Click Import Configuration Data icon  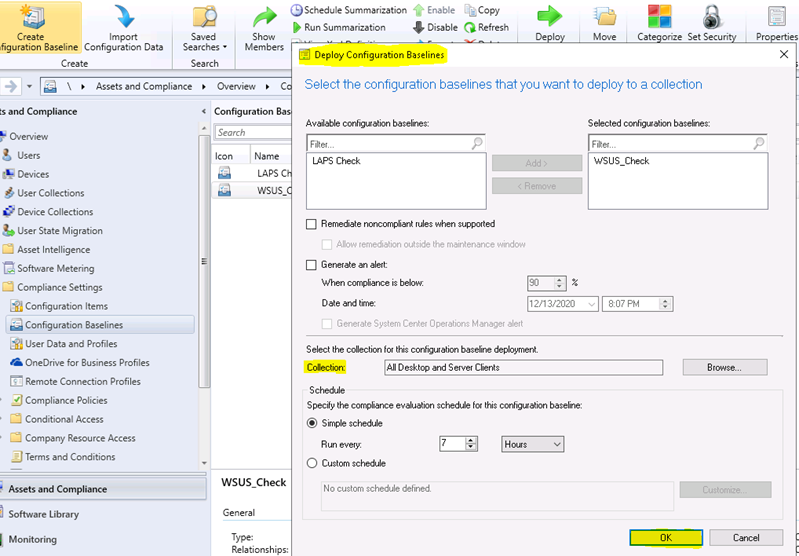tap(124, 16)
